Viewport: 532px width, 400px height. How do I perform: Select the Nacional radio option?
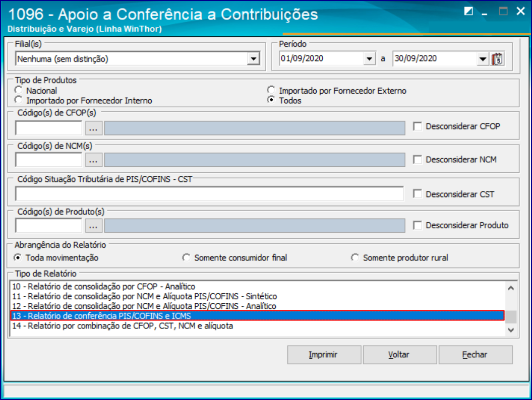[x=18, y=90]
